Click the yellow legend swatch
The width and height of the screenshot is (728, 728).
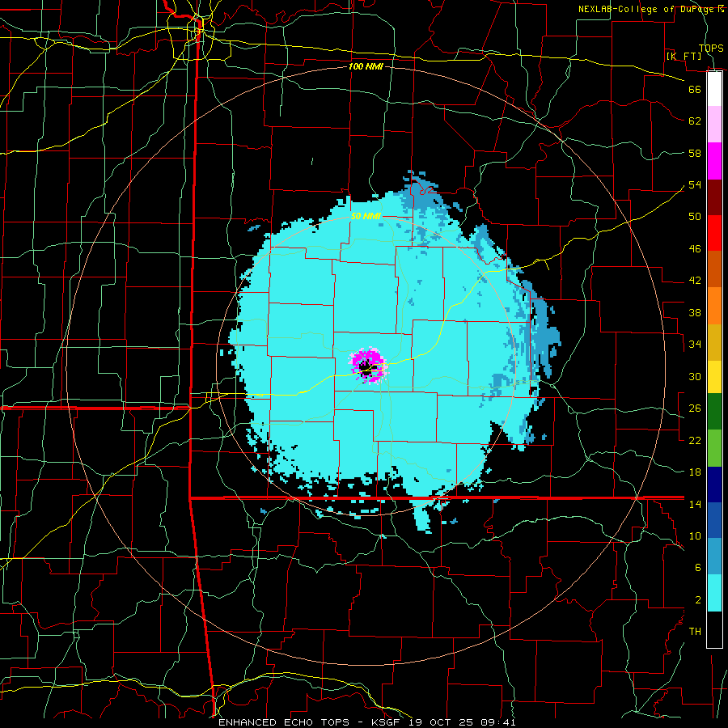714,377
